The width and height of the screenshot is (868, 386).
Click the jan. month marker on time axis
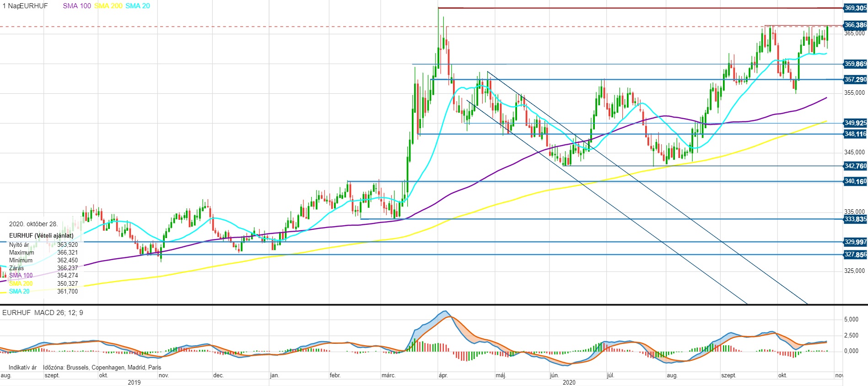[x=275, y=375]
